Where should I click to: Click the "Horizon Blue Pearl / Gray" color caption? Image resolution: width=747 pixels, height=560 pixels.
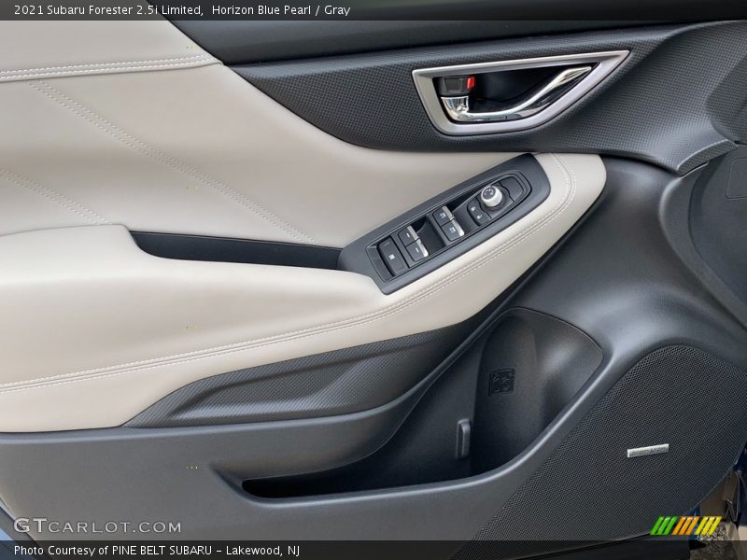281,10
